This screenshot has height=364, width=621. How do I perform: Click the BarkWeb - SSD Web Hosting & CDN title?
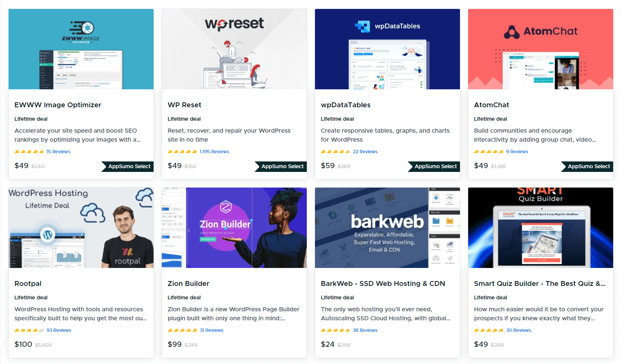[x=383, y=284]
